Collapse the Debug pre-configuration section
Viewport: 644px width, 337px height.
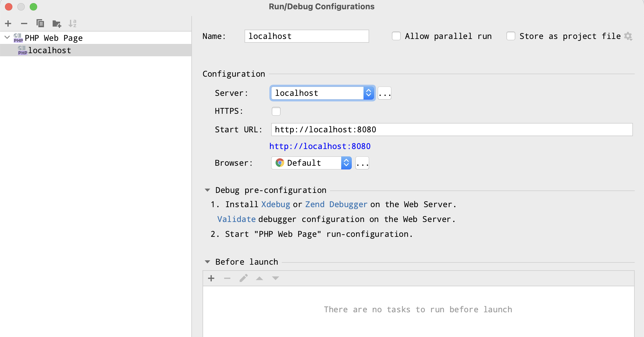[207, 190]
